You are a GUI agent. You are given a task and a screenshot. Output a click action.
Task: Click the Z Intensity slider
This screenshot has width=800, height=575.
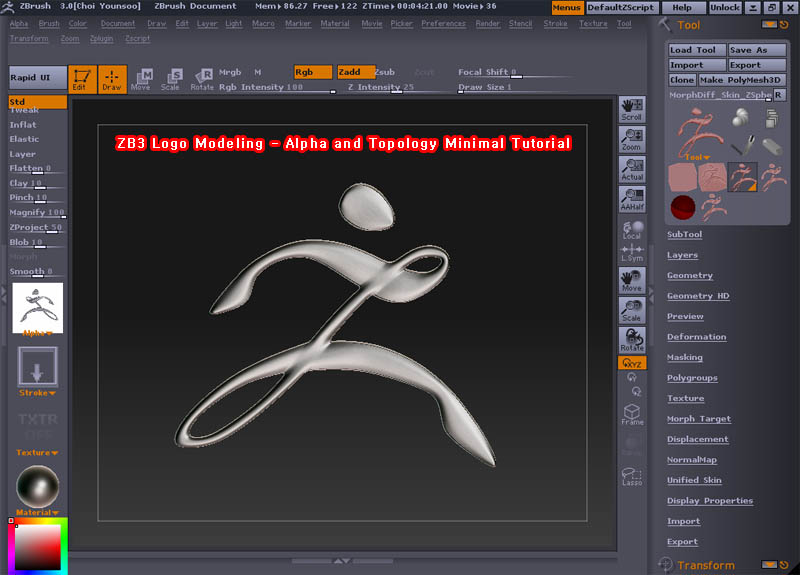[x=380, y=88]
